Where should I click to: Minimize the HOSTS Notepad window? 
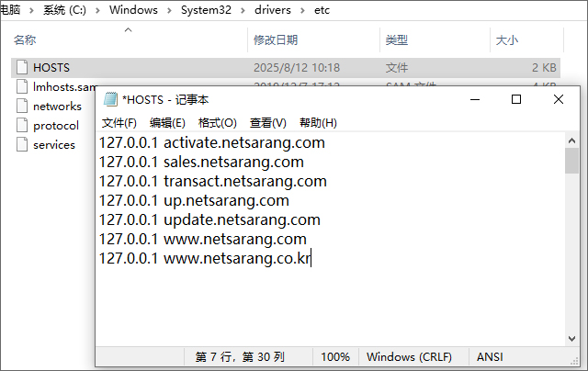click(475, 100)
